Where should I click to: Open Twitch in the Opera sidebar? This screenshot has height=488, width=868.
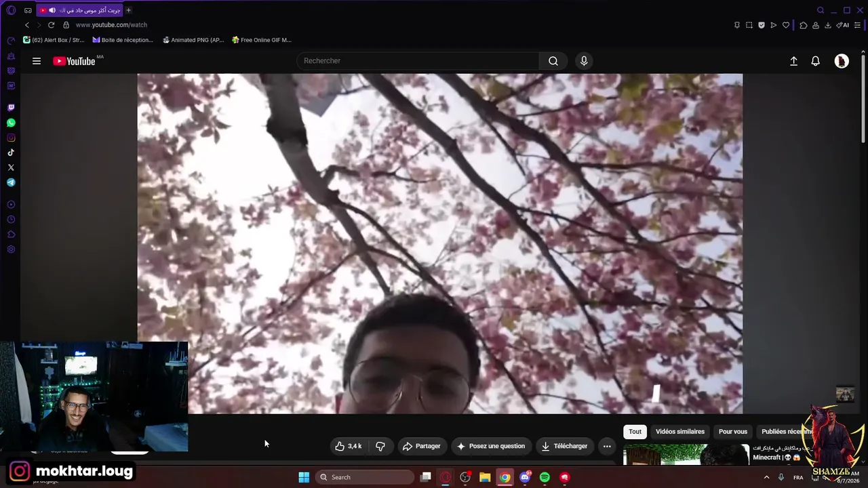click(11, 108)
